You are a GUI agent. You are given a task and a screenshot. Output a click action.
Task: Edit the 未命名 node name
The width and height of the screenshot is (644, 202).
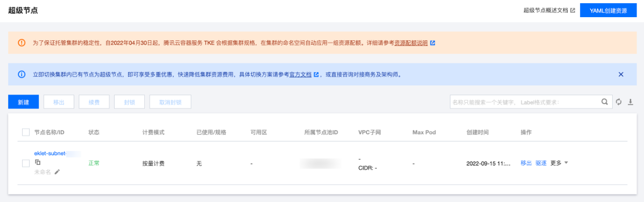pyautogui.click(x=57, y=172)
